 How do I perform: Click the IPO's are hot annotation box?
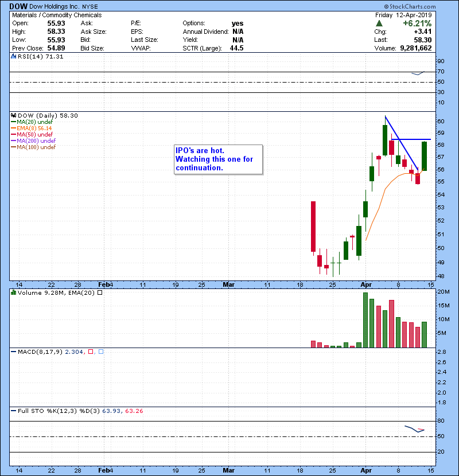[x=218, y=159]
